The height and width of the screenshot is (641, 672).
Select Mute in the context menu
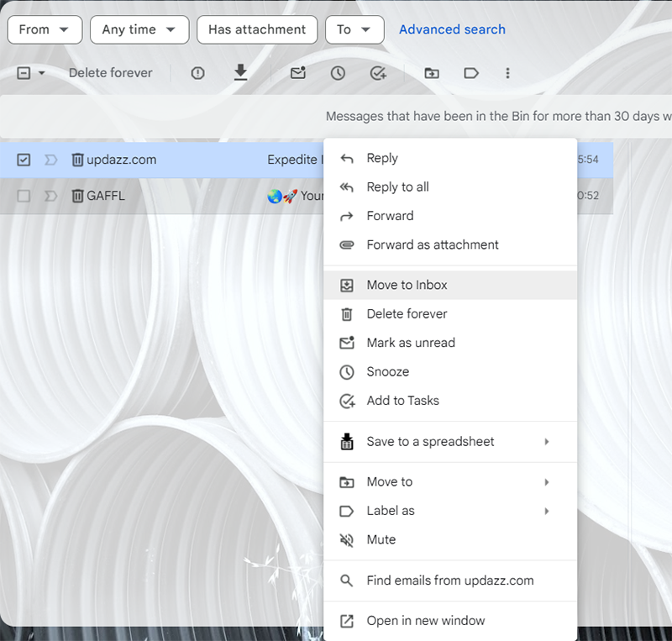point(450,539)
